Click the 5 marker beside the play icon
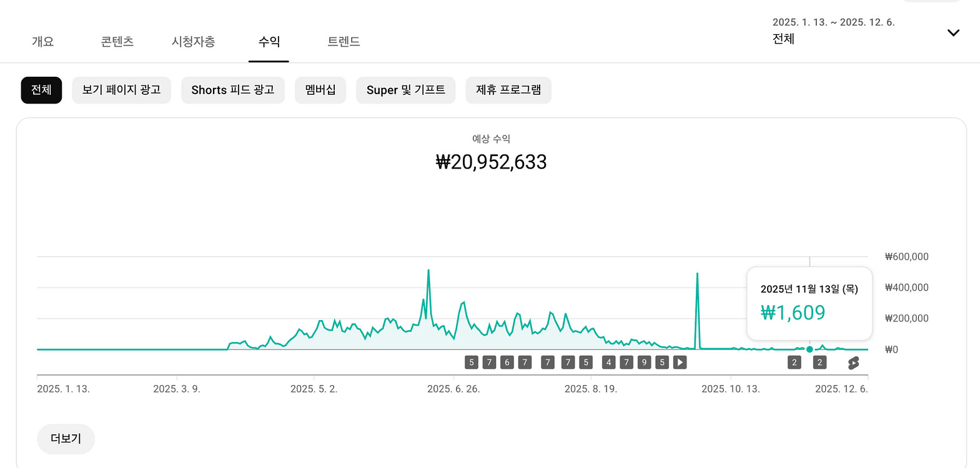 tap(662, 362)
